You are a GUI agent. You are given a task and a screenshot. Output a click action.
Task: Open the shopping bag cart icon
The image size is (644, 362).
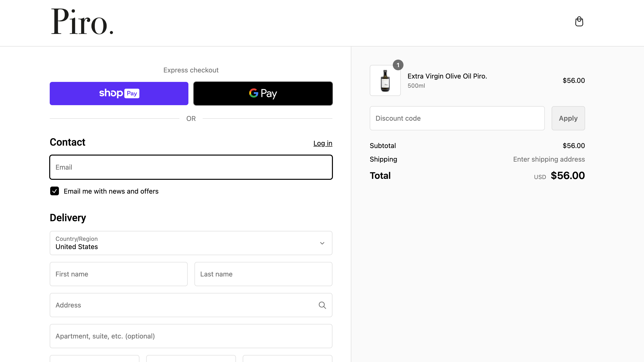579,22
